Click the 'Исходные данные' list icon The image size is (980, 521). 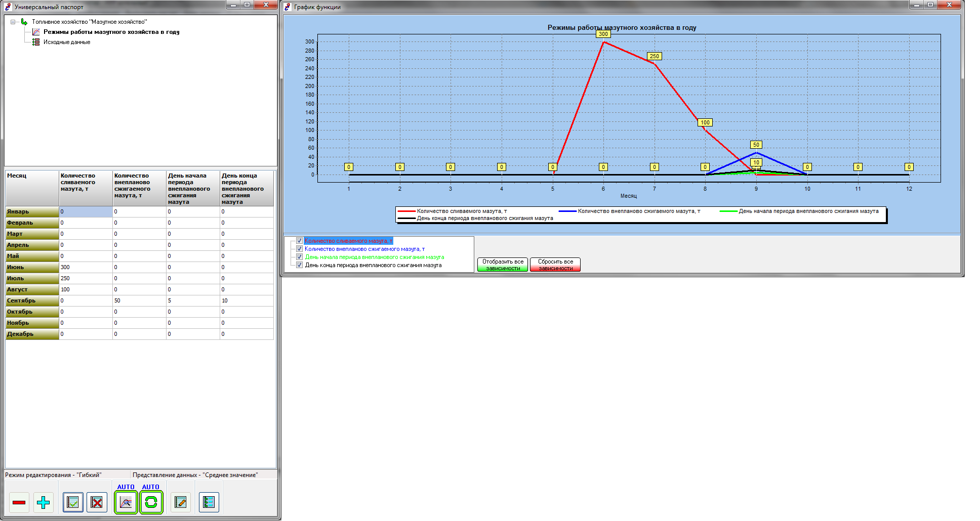pos(36,42)
